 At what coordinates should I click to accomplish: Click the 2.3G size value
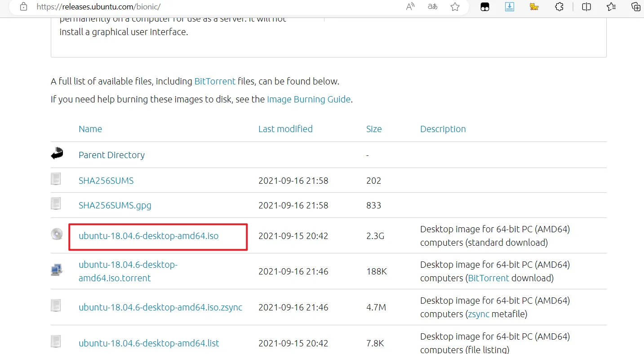375,236
